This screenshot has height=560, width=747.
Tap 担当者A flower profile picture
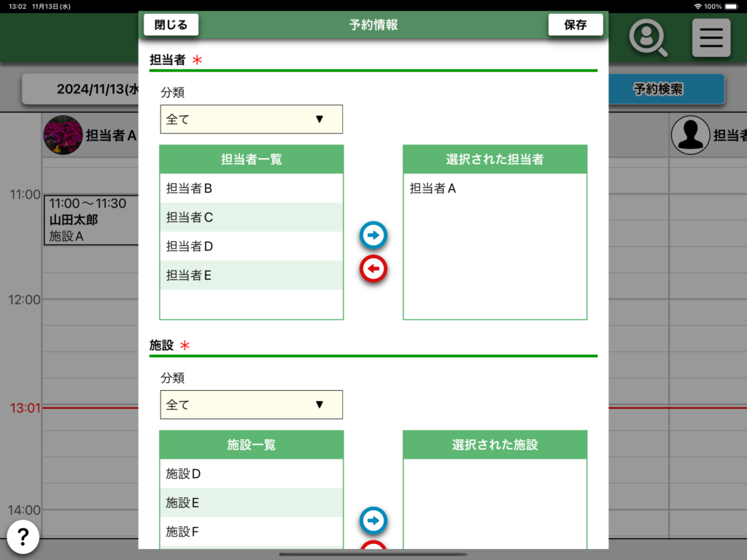[x=63, y=135]
